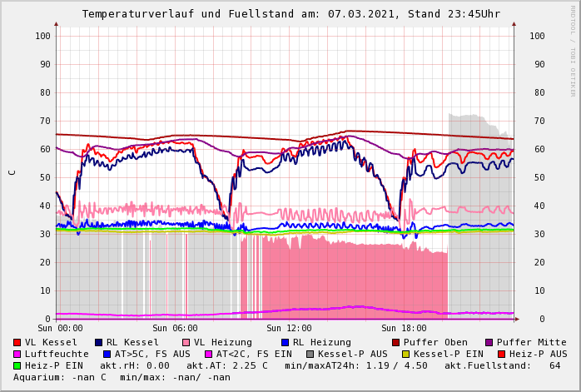Select the green Heiz-P EIN legend swatch
The height and width of the screenshot is (392, 581).
pos(17,365)
